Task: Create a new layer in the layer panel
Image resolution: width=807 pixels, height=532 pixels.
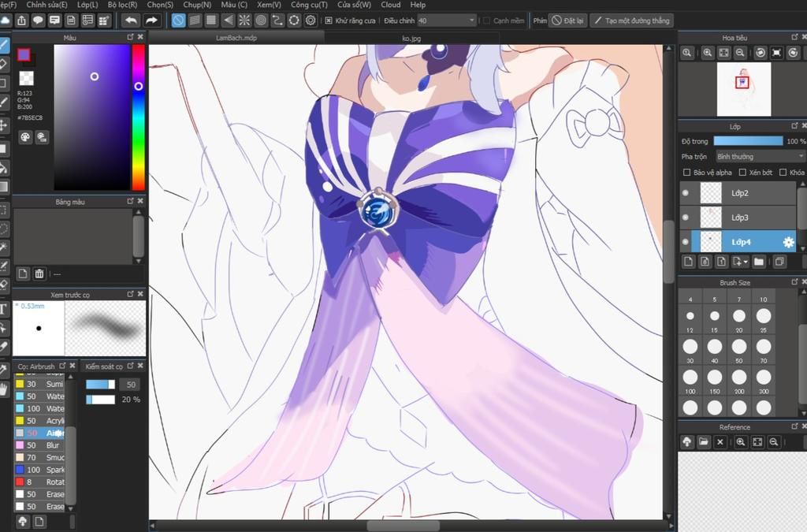Action: [x=688, y=262]
